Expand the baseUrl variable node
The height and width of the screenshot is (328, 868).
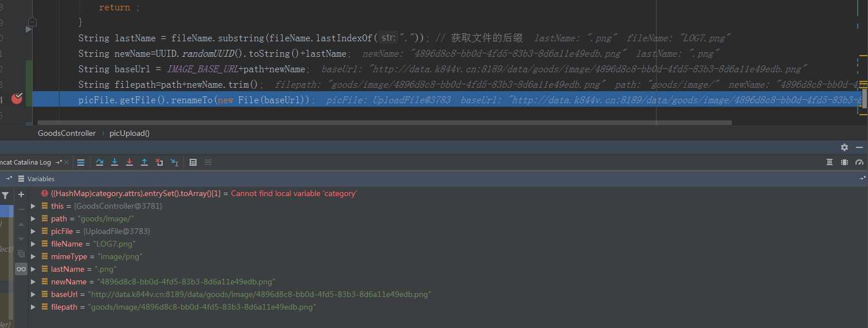(33, 294)
